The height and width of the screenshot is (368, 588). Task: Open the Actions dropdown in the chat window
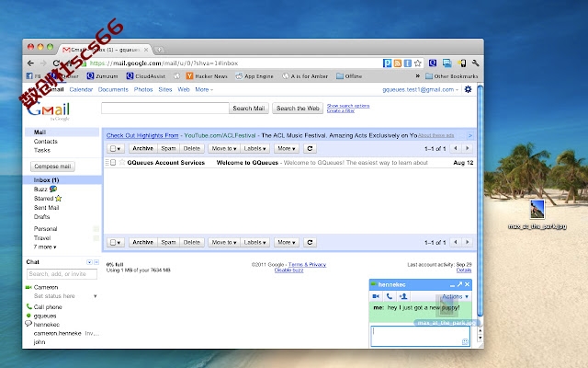coord(456,296)
